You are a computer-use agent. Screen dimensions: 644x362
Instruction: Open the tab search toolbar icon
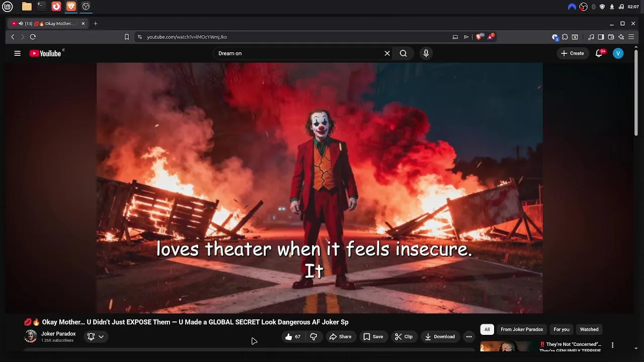point(575,37)
